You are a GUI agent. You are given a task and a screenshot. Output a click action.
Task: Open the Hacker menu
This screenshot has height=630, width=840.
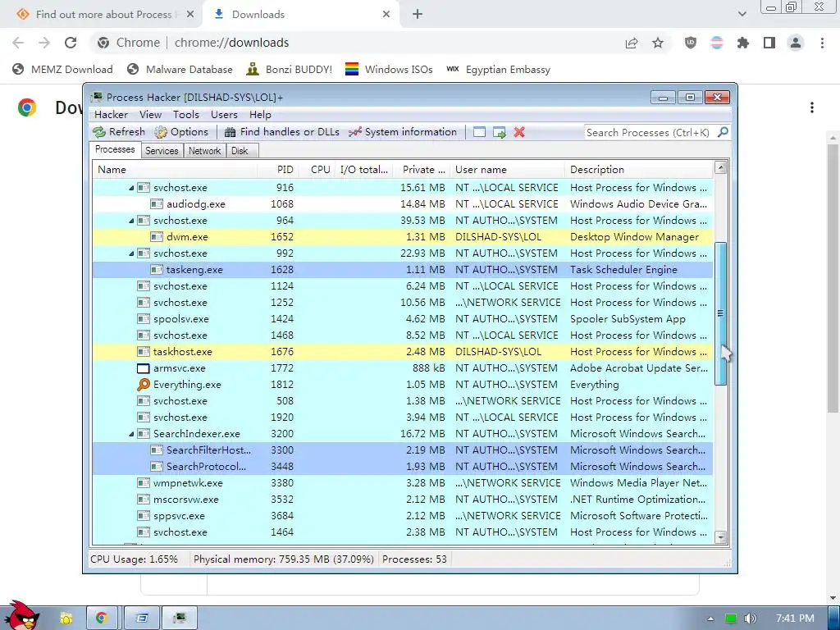point(111,115)
